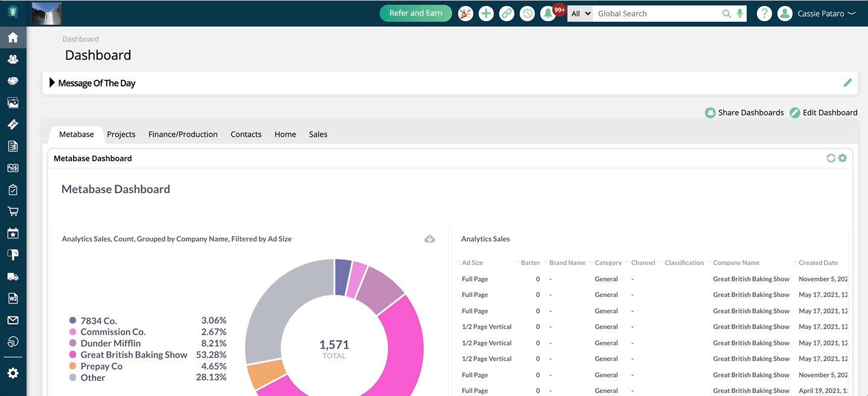Open the Home icon in sidebar
Screen dimensions: 868x396
13,37
